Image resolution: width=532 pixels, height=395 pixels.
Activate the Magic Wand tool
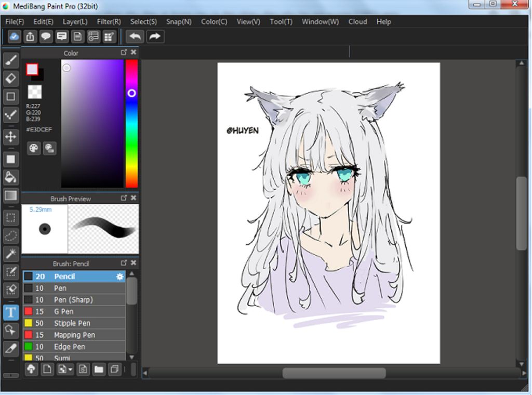pos(11,254)
